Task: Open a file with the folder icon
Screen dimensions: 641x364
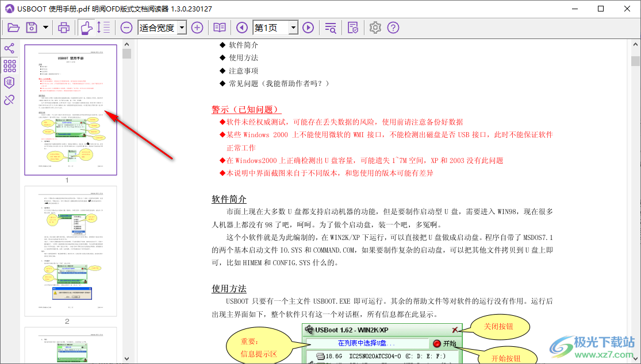Action: point(13,28)
